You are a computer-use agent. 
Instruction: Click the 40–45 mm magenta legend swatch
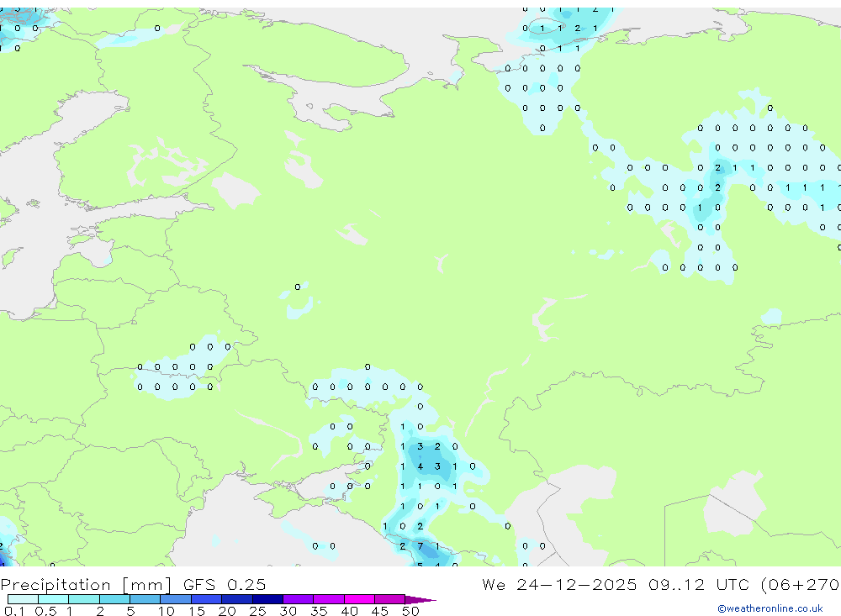coord(359,599)
